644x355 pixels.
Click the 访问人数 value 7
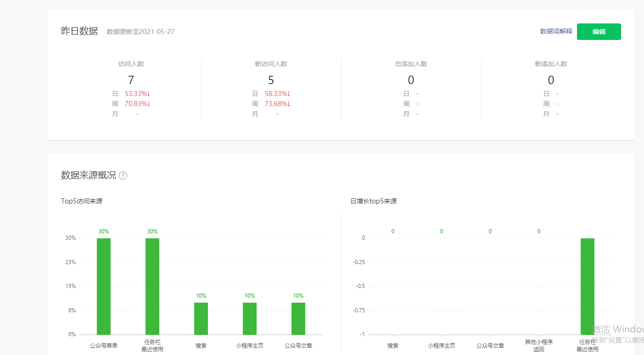pyautogui.click(x=131, y=80)
